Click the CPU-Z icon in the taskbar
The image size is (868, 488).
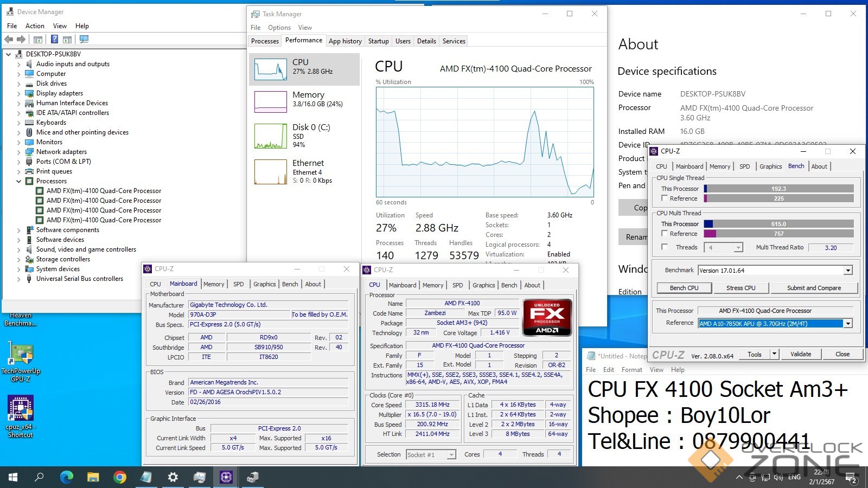point(226,477)
